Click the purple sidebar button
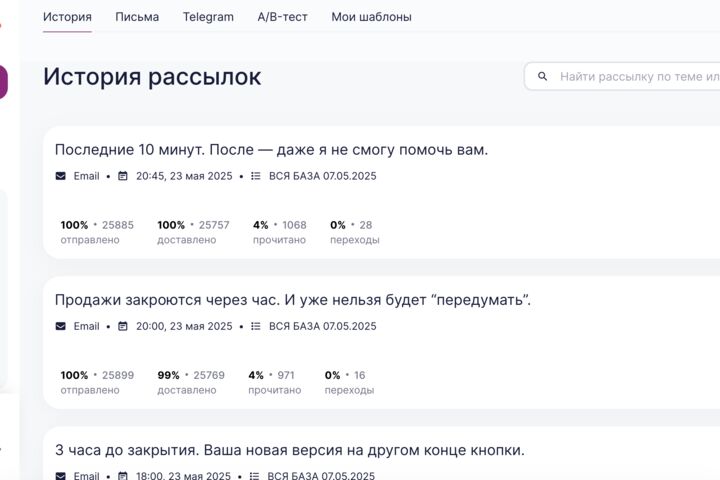The height and width of the screenshot is (480, 720). coord(3,82)
